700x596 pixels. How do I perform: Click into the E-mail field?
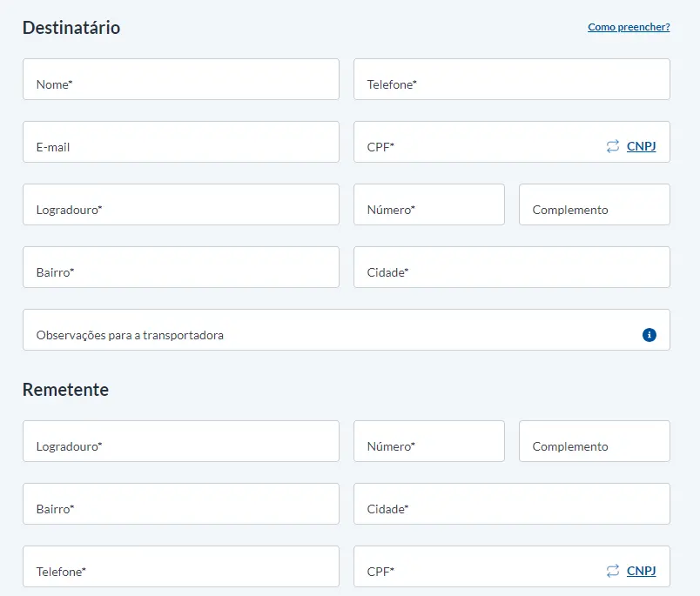click(x=181, y=142)
